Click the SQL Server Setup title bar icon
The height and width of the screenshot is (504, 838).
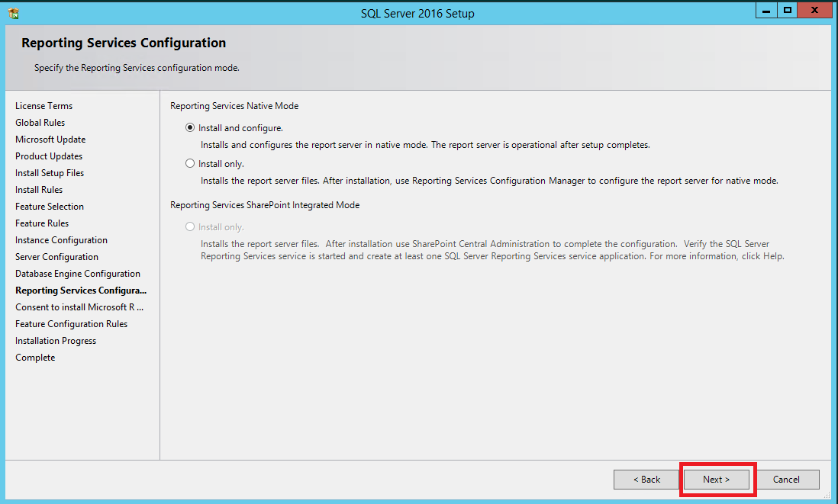[14, 14]
